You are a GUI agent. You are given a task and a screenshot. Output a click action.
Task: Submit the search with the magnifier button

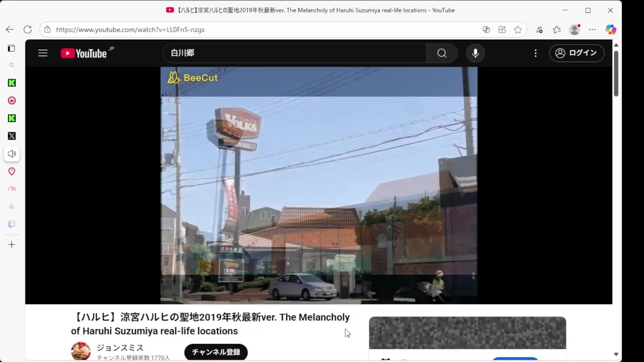pos(442,53)
